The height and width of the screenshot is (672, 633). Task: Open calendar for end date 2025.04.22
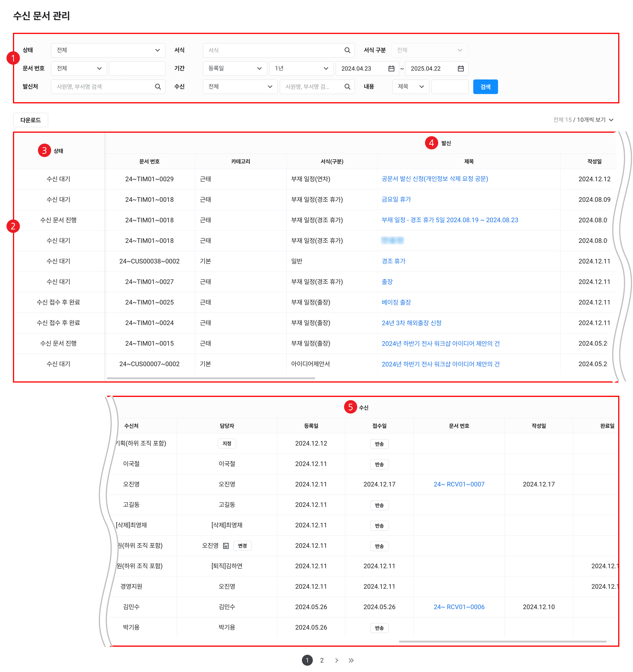(461, 69)
